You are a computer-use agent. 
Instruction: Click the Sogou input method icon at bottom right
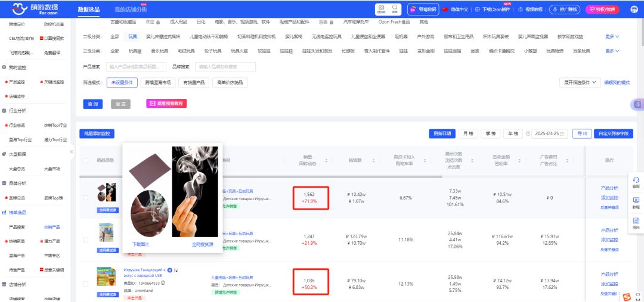626,296
